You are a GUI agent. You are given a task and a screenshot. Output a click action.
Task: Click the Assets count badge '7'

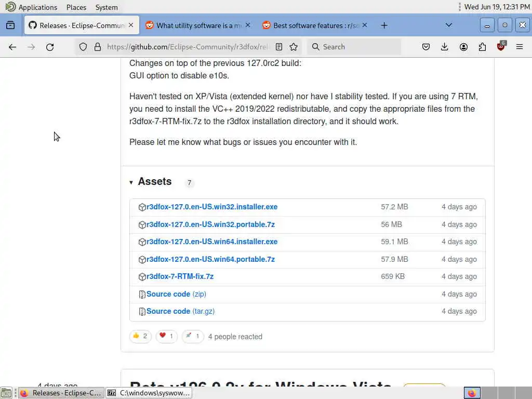coord(189,183)
